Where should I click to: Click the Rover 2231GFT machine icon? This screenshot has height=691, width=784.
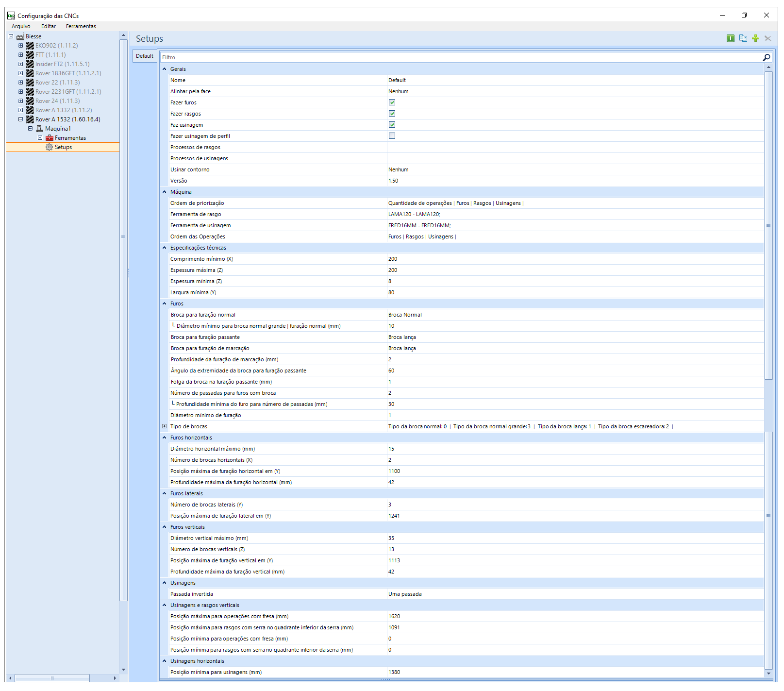(30, 92)
